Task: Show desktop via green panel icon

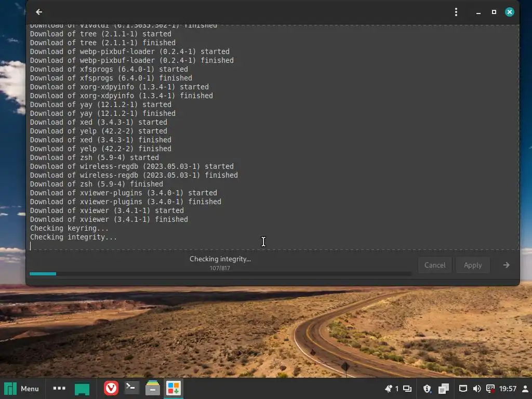Action: click(82, 389)
